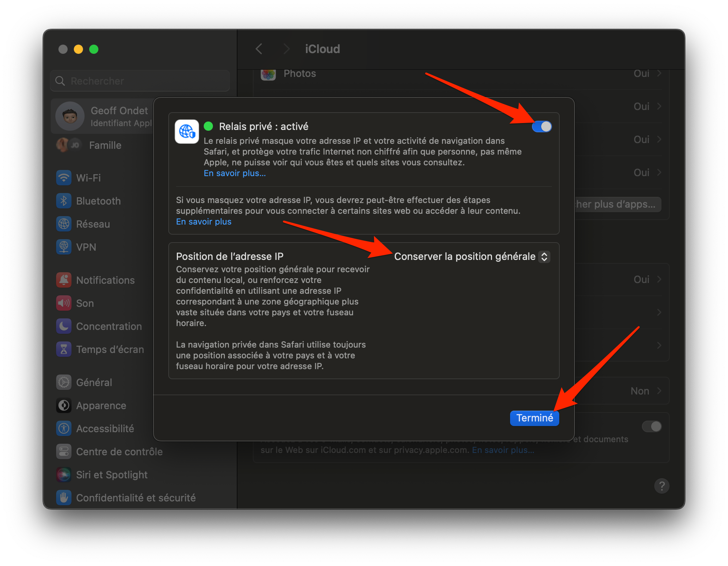Focus the Rechercher search field
This screenshot has height=566, width=728.
140,81
